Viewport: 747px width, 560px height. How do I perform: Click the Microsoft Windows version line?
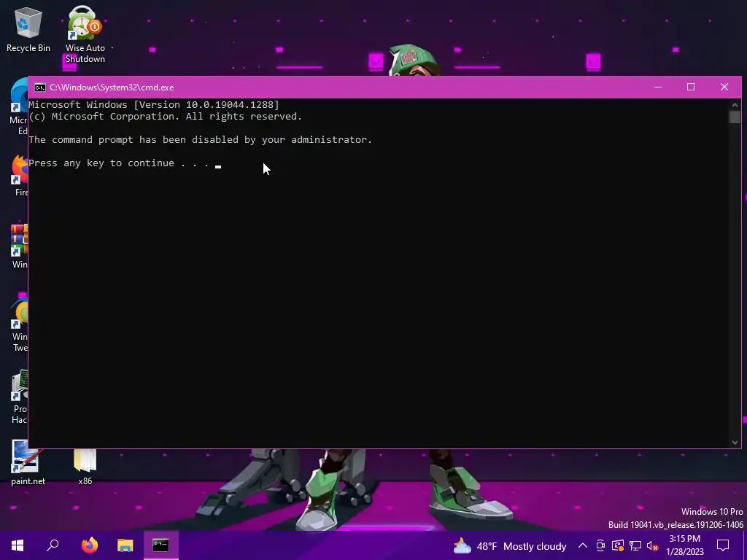(154, 105)
